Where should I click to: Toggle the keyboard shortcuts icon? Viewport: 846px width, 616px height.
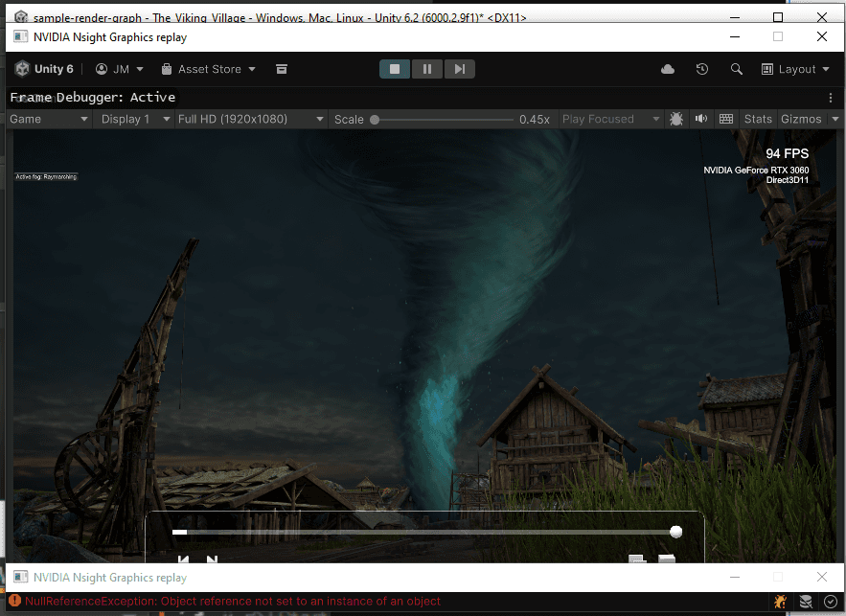pos(726,119)
